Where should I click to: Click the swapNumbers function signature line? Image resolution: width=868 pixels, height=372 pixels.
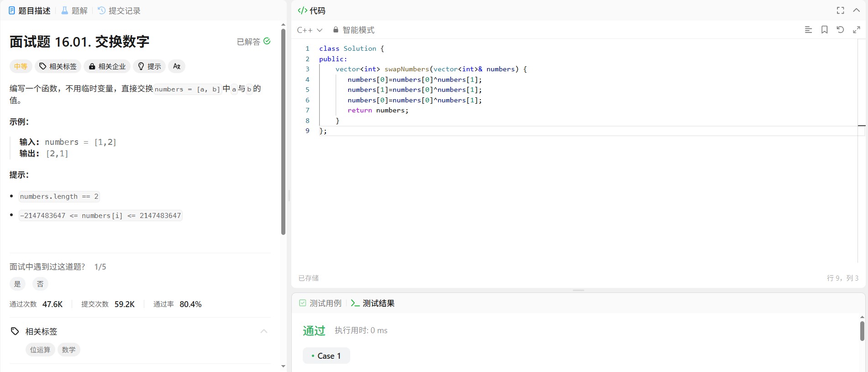click(x=431, y=69)
